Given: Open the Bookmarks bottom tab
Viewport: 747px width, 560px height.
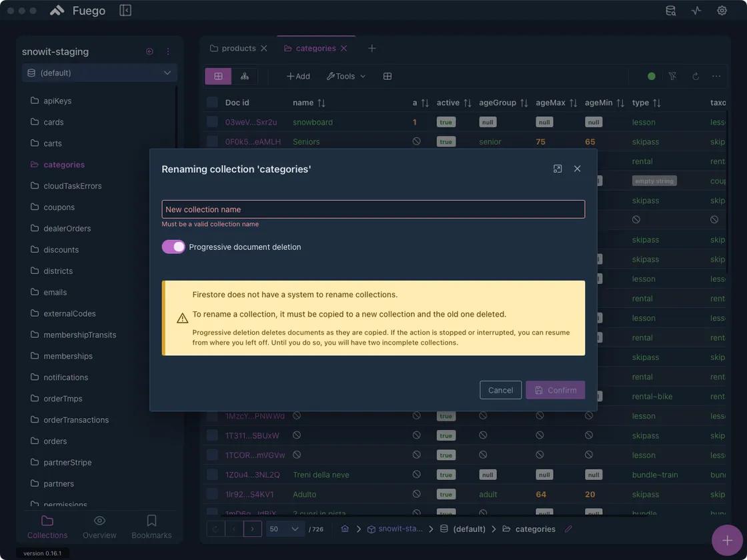Looking at the screenshot, I should [151, 527].
